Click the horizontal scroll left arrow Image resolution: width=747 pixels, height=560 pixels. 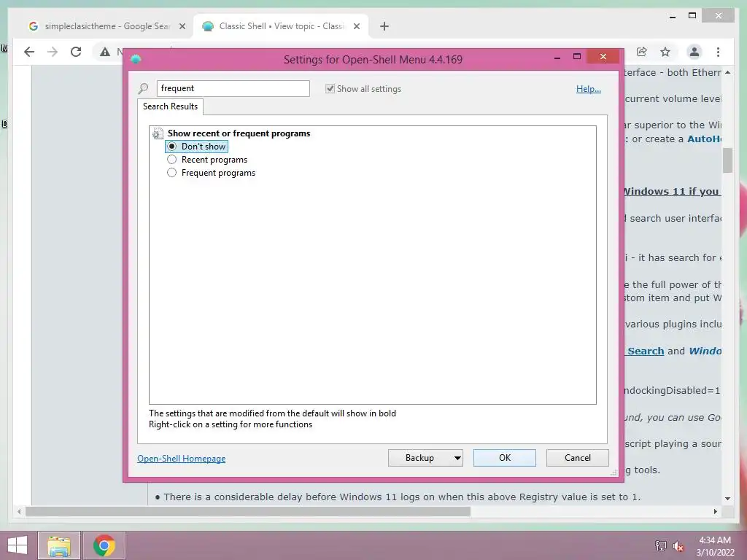19,511
